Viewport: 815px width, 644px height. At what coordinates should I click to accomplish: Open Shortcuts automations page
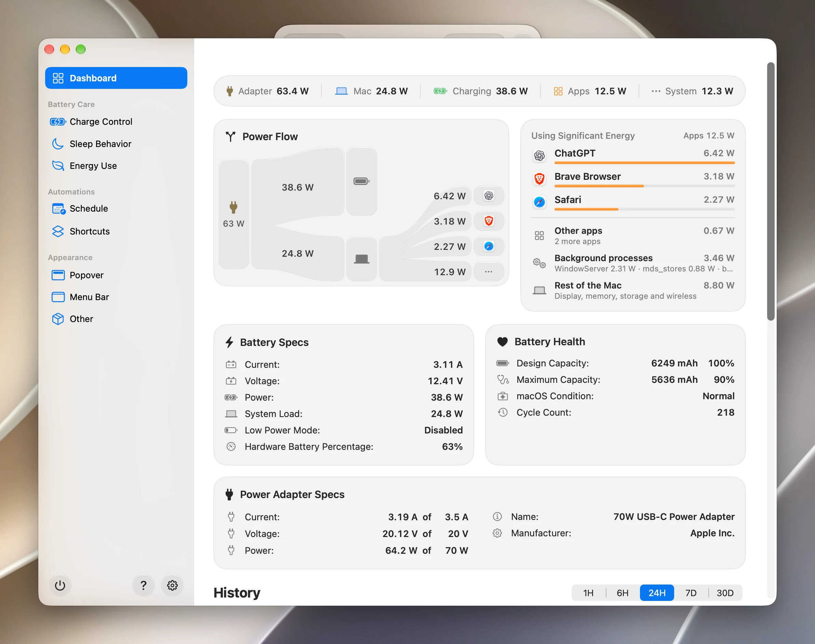tap(116, 231)
